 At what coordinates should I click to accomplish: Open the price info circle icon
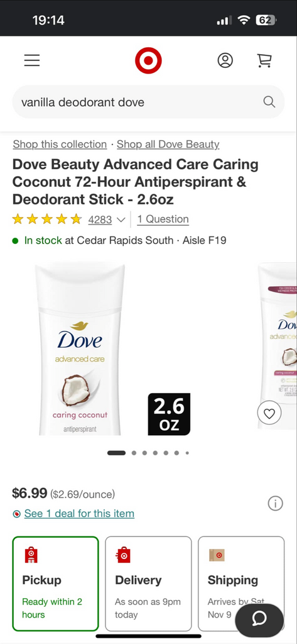point(275,503)
